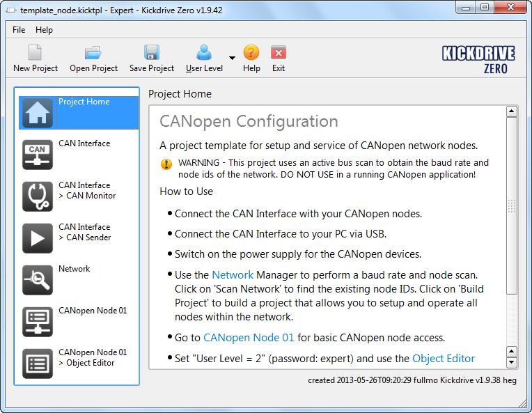Open the CAN Monitor stethoscope icon
Image resolution: width=532 pixels, height=413 pixels.
38,196
